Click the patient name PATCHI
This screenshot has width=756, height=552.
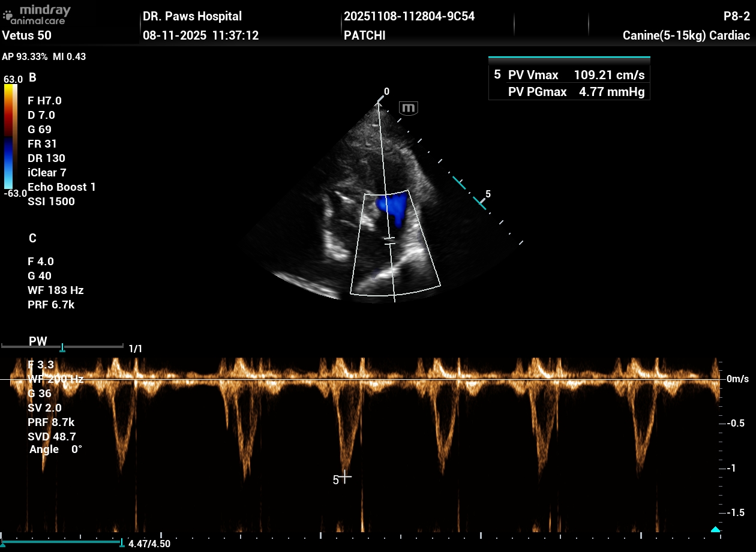364,35
